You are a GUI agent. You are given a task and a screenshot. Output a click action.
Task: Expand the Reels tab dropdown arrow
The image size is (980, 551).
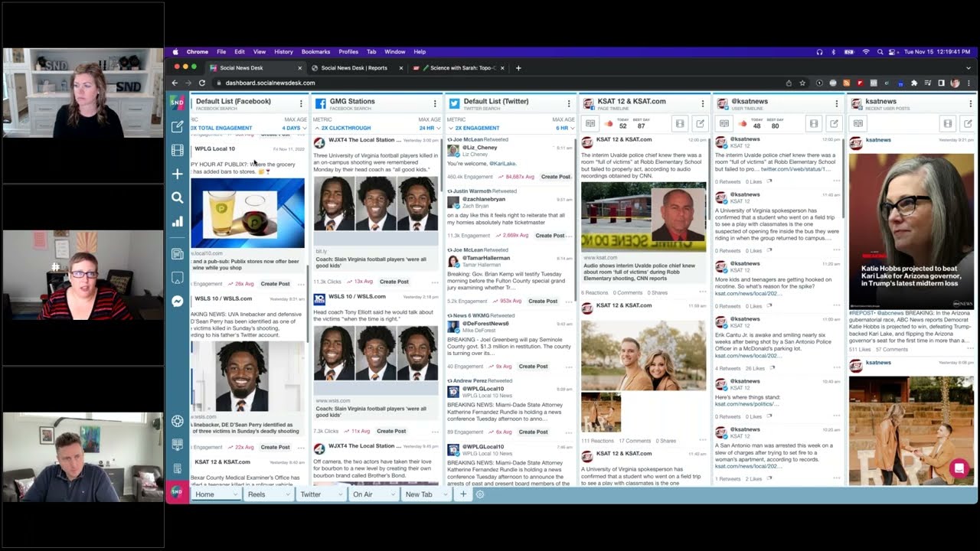[x=287, y=494]
